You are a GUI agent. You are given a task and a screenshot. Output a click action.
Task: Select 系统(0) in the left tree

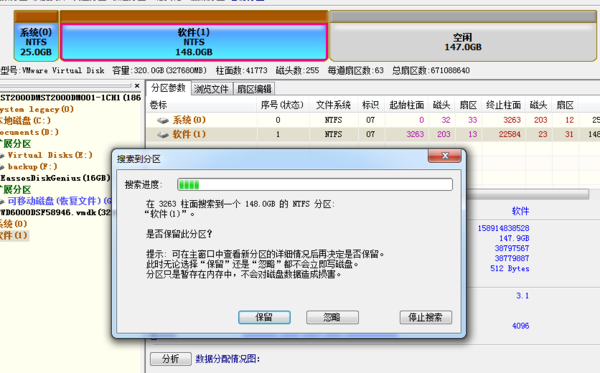[x=14, y=224]
